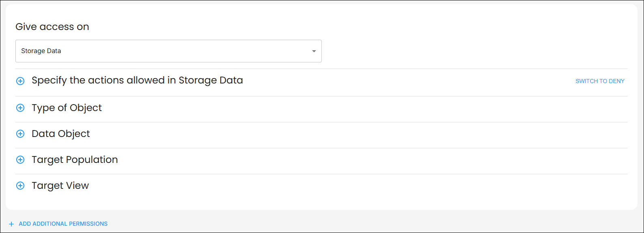Image resolution: width=644 pixels, height=233 pixels.
Task: Click the plus icon next to Target View
Action: [20, 186]
